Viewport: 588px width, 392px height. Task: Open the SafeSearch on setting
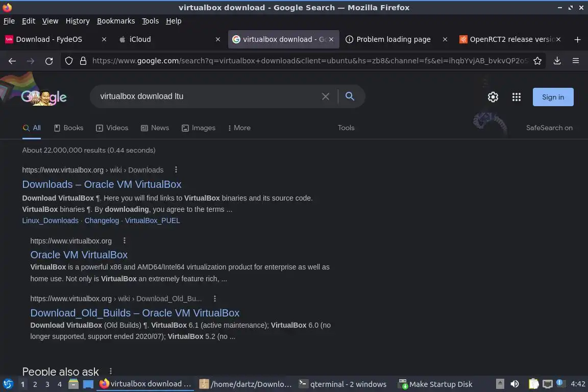coord(549,128)
